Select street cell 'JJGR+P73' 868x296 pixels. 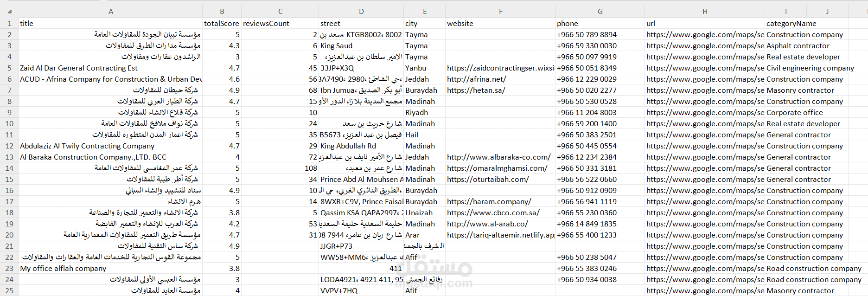click(361, 246)
